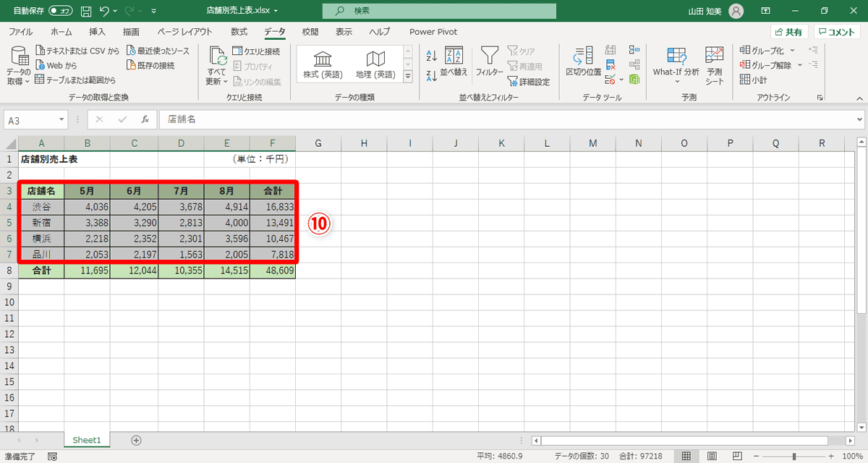Click すべて更新 refresh all icon

coord(217,56)
